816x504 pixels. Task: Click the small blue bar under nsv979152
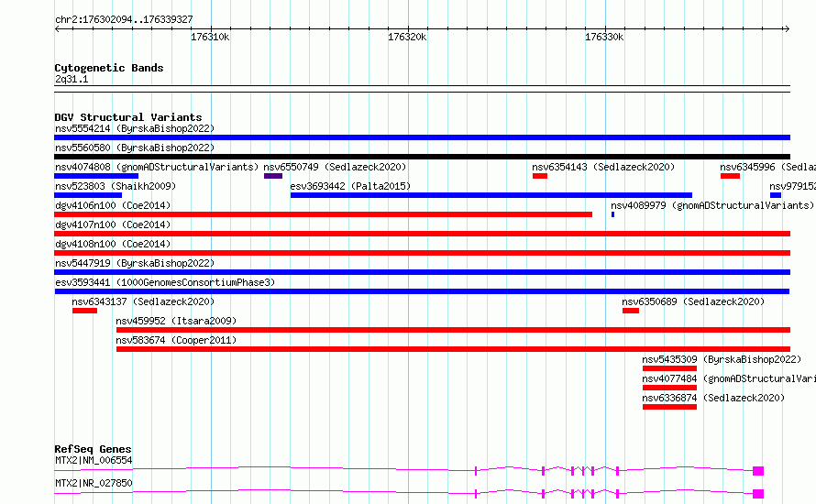tap(776, 195)
